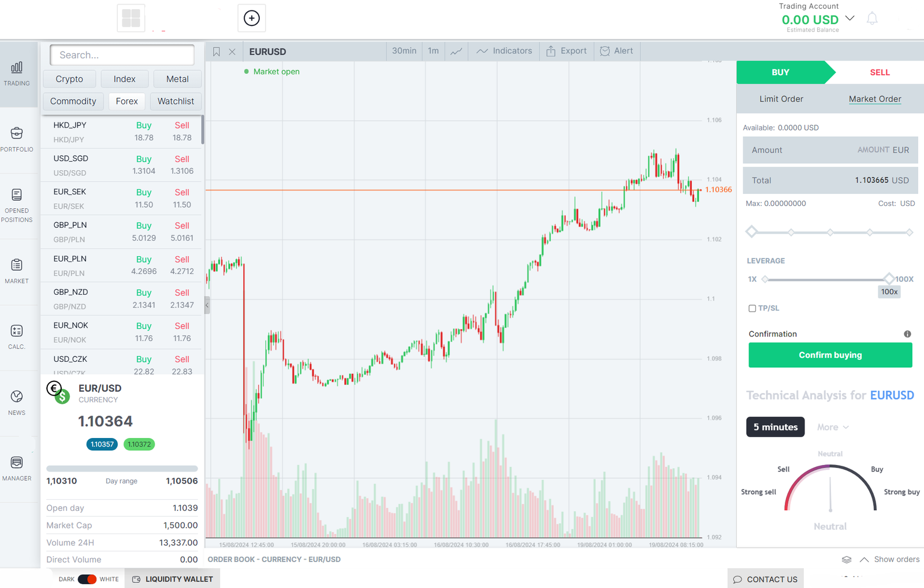924x588 pixels.
Task: Click the notification bell icon
Action: tap(872, 19)
